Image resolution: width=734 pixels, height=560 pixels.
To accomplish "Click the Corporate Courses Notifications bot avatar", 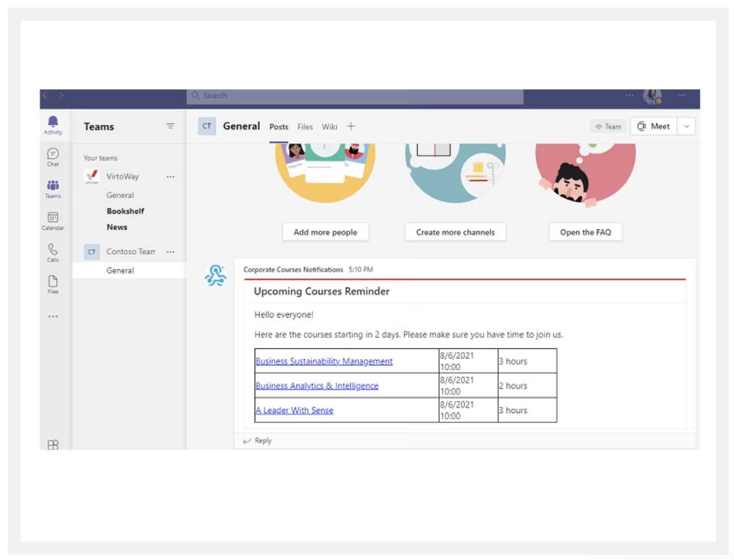I will (216, 275).
